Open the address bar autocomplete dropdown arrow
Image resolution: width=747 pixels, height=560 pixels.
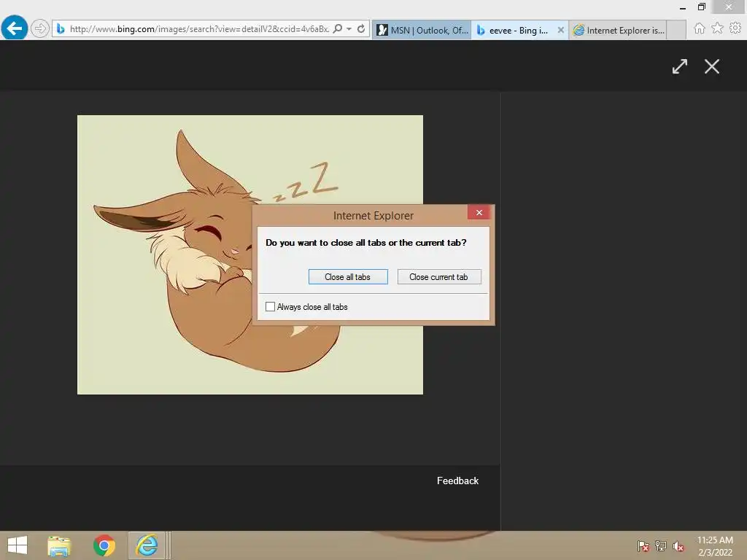(x=349, y=29)
